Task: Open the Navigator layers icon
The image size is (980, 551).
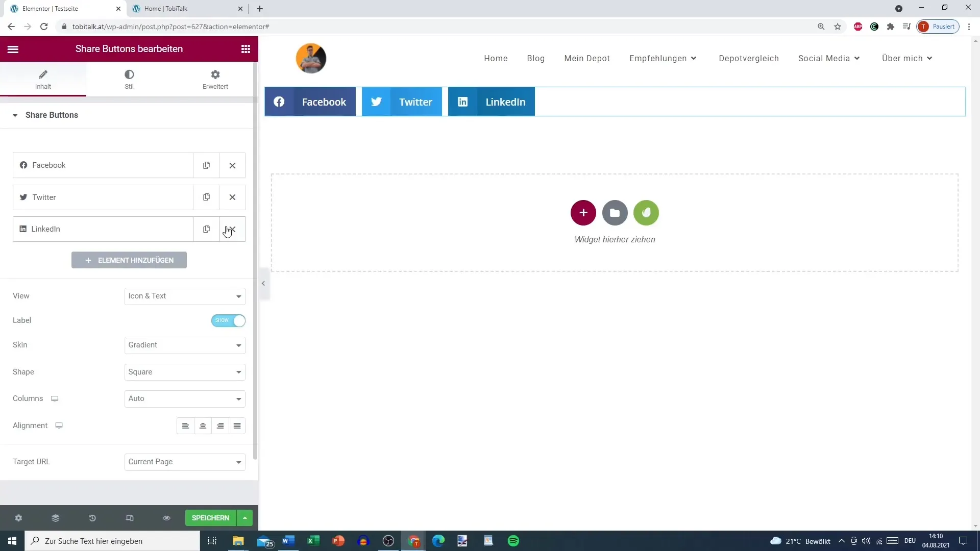Action: click(56, 518)
